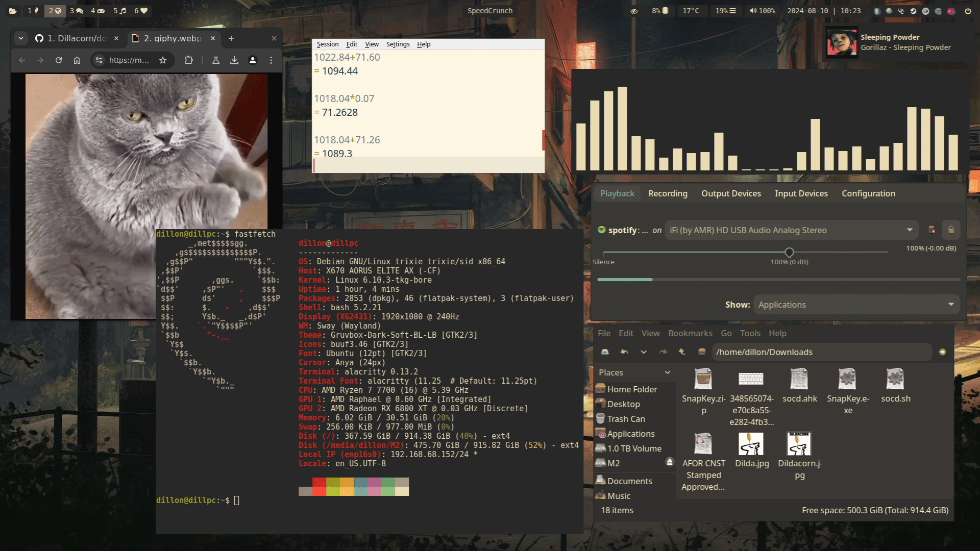Open Configuration tab in volume control
Viewport: 980px width, 551px height.
(x=868, y=193)
